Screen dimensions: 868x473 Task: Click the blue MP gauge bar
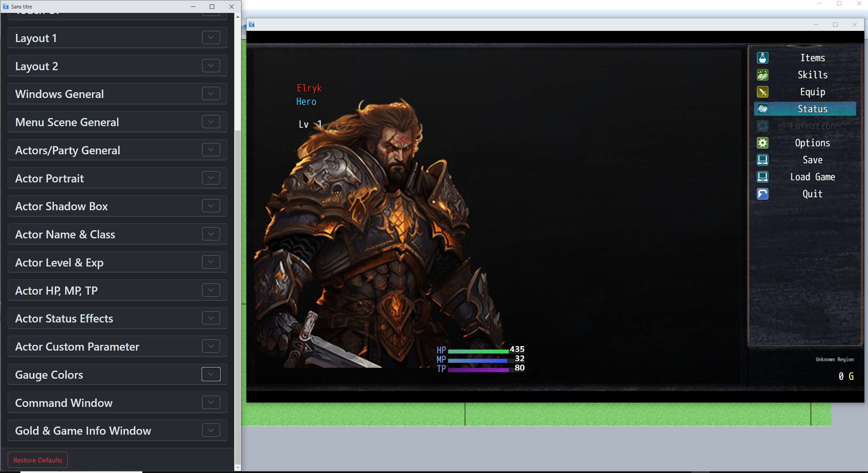click(x=478, y=361)
